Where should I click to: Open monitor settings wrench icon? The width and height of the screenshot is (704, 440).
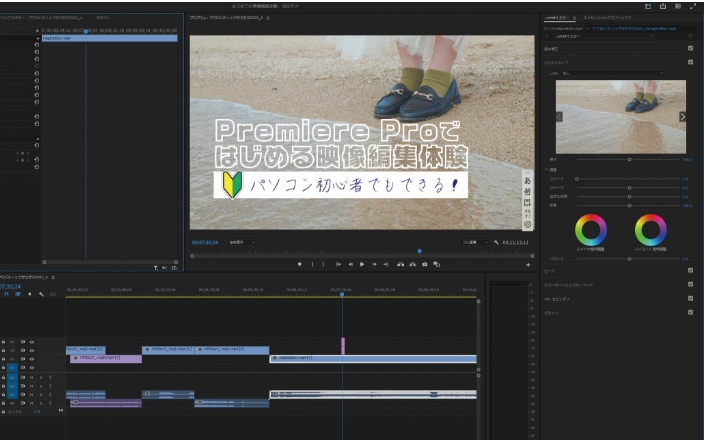[497, 242]
